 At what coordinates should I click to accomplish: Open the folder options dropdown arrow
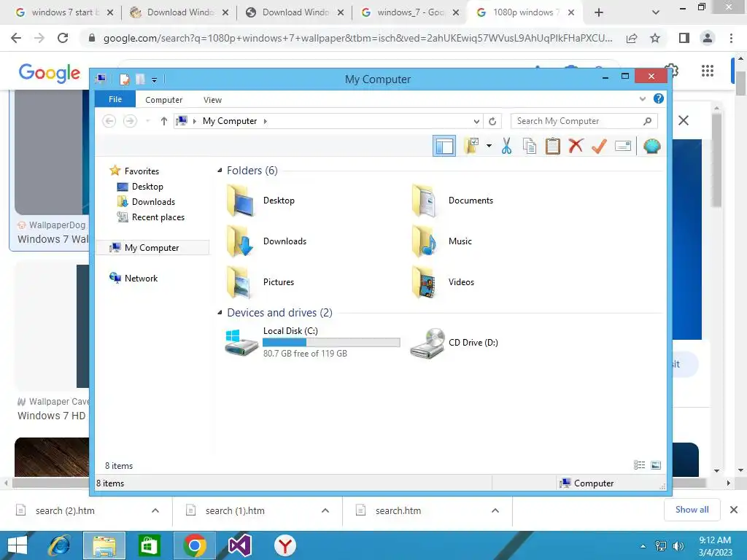click(489, 146)
